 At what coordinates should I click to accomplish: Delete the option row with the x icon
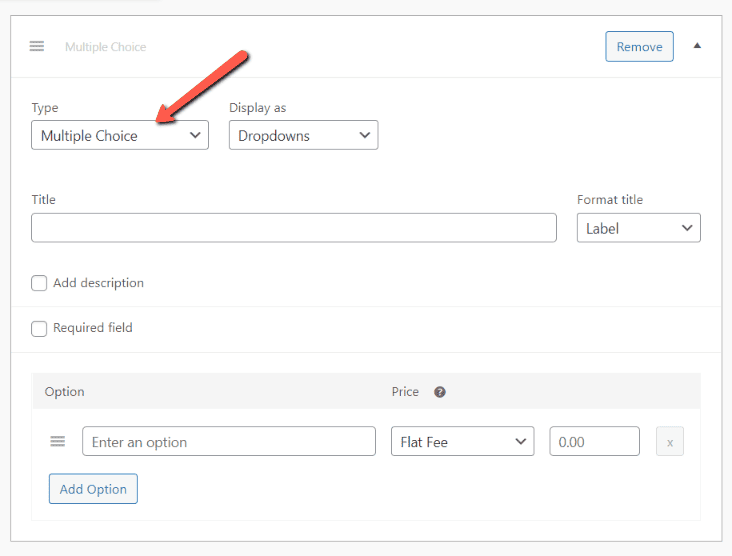click(670, 442)
